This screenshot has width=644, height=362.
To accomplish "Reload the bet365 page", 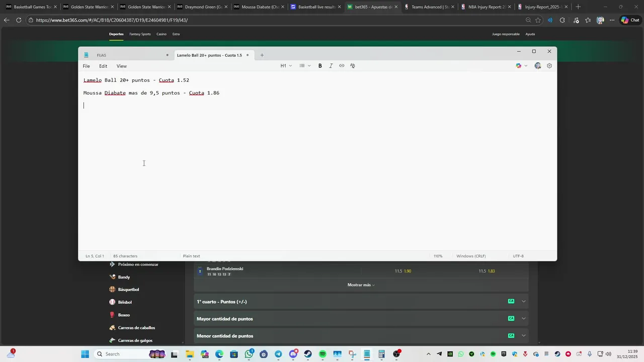I will click(19, 20).
